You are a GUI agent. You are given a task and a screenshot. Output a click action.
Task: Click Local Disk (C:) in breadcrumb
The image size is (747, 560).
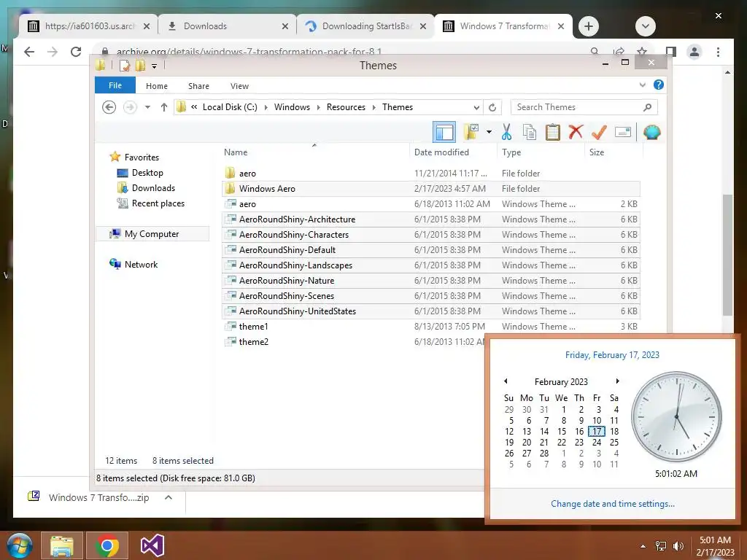click(230, 107)
